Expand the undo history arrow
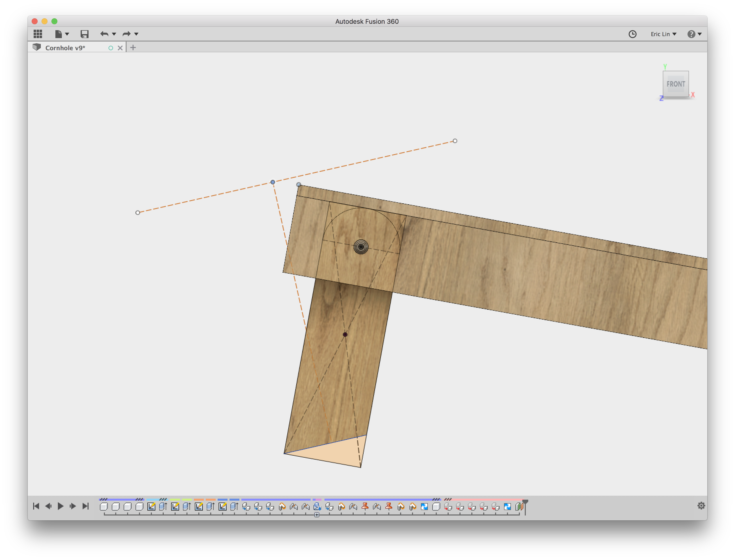This screenshot has height=560, width=735. pyautogui.click(x=114, y=34)
